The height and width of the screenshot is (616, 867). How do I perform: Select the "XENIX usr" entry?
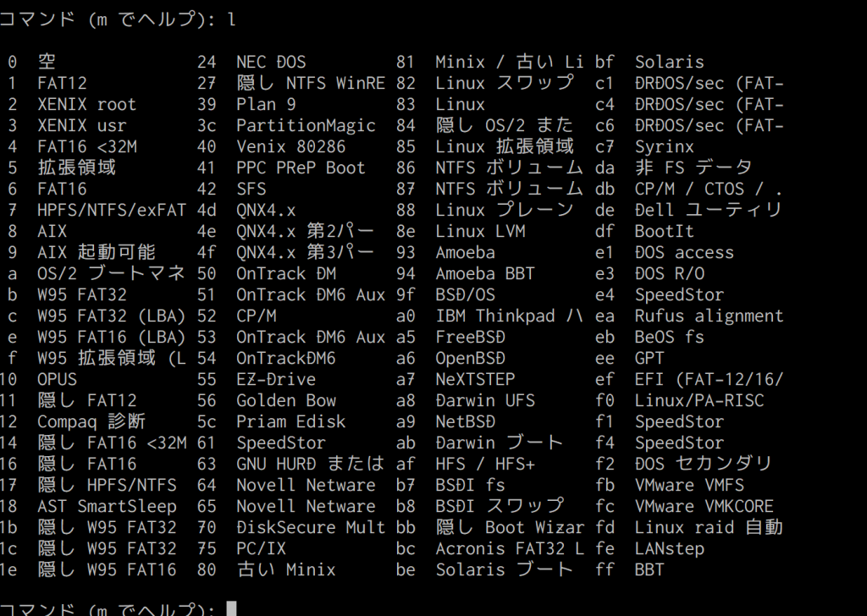82,125
